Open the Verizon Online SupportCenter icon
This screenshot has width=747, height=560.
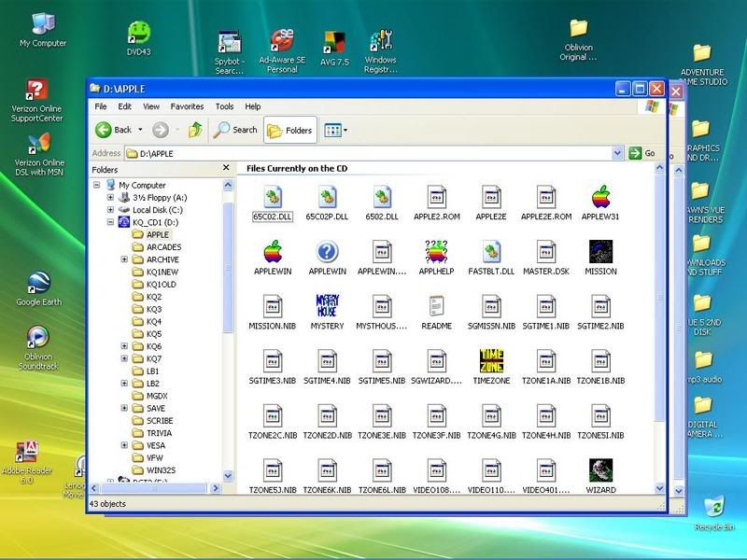(x=36, y=101)
